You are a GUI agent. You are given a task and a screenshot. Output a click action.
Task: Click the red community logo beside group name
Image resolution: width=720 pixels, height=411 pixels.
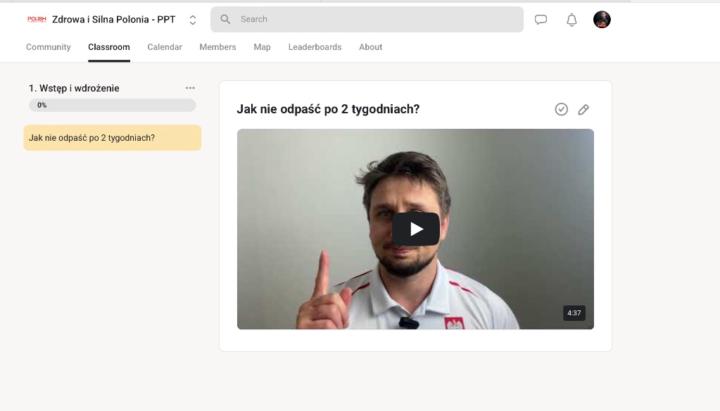37,19
